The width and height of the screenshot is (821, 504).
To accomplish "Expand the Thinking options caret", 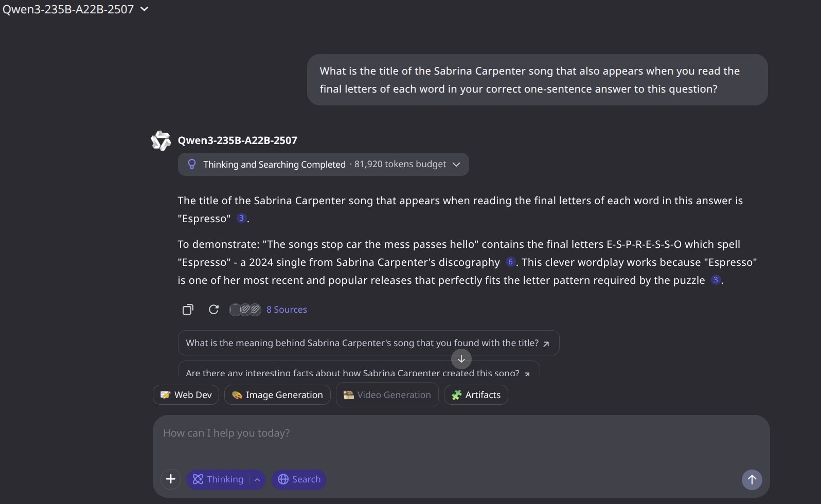I will pos(257,479).
